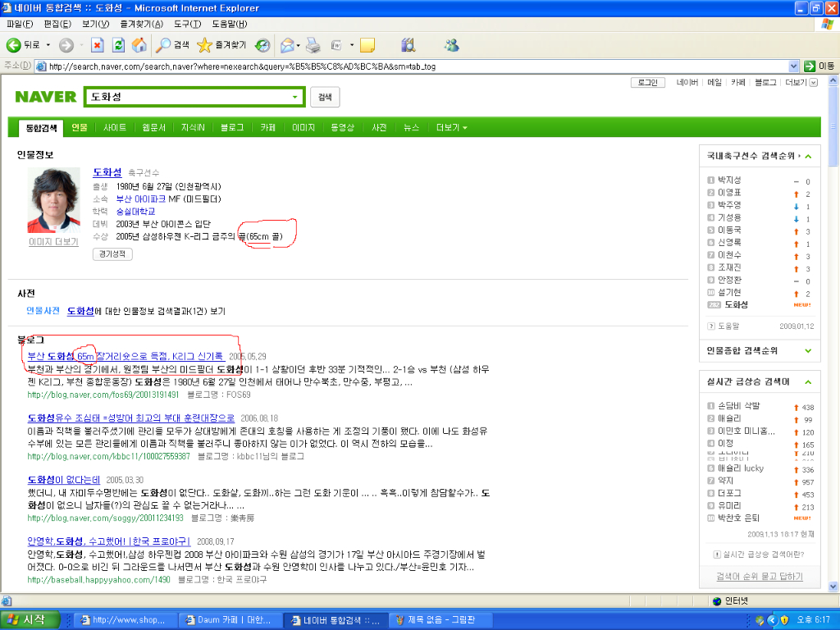840x630 pixels.
Task: Open the 숭실대학교 link
Action: [x=135, y=212]
